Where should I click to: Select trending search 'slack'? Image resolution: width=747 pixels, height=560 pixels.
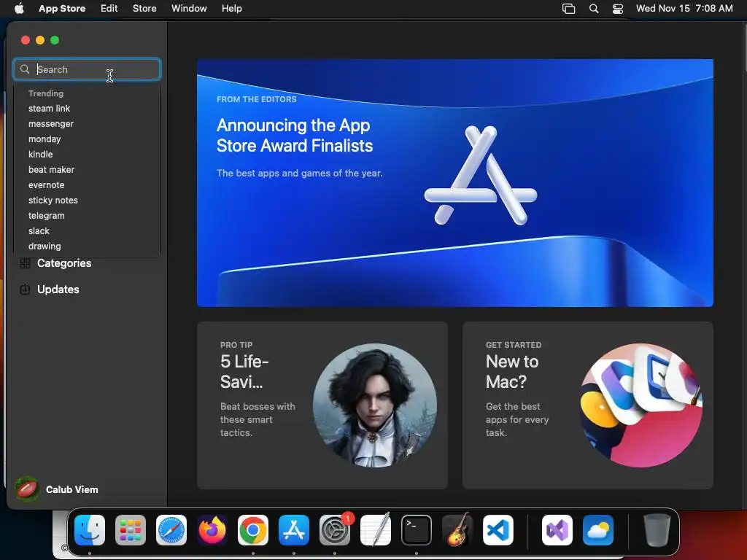39,231
